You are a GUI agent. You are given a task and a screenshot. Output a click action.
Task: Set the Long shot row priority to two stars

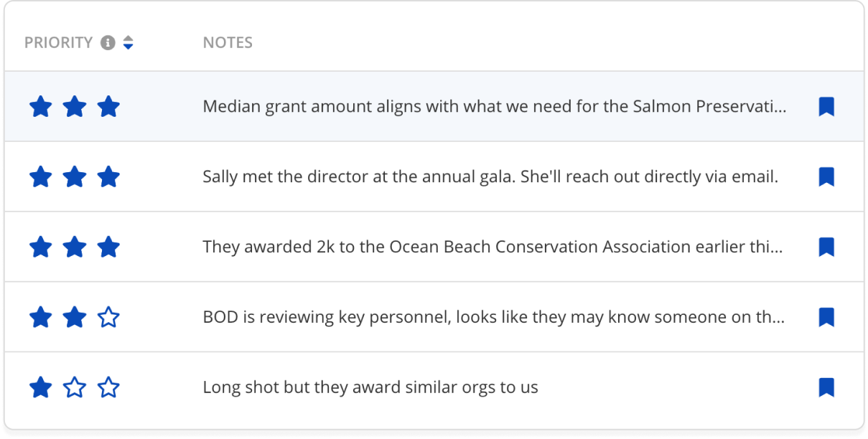point(75,388)
